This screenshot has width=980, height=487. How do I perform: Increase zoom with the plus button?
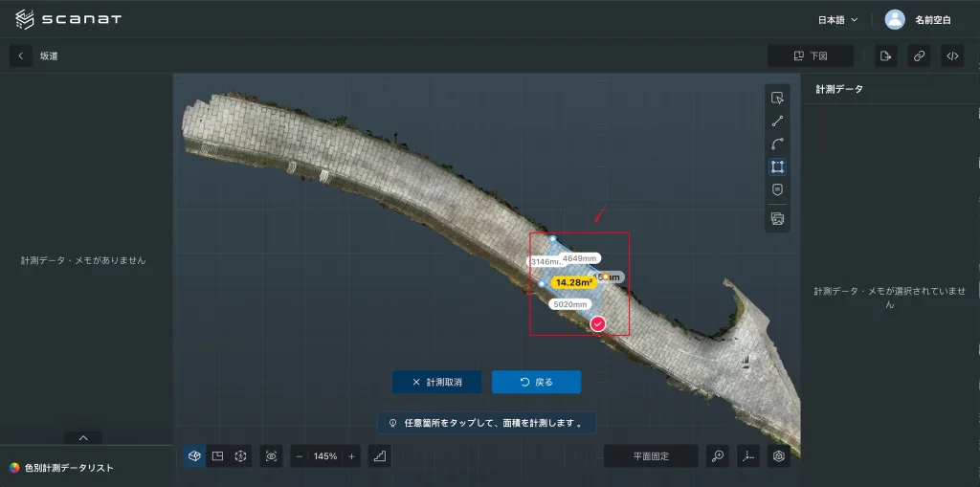click(351, 456)
